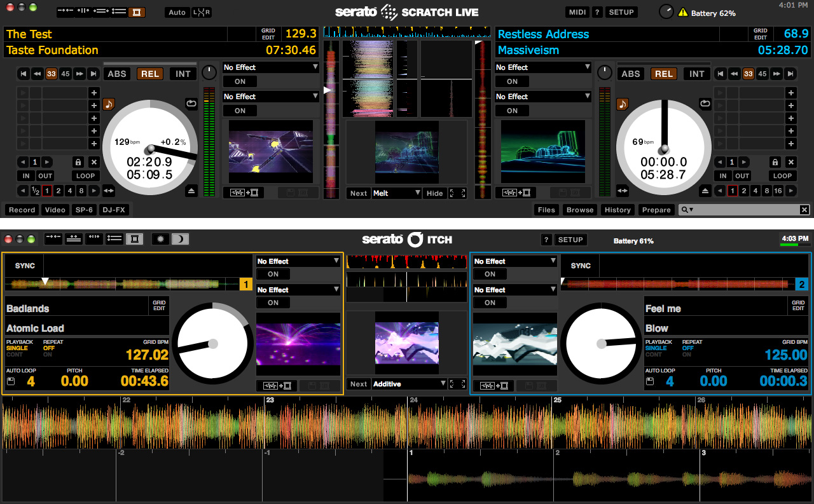The width and height of the screenshot is (814, 504).
Task: Open the DJ-FX panel tab
Action: (x=114, y=210)
